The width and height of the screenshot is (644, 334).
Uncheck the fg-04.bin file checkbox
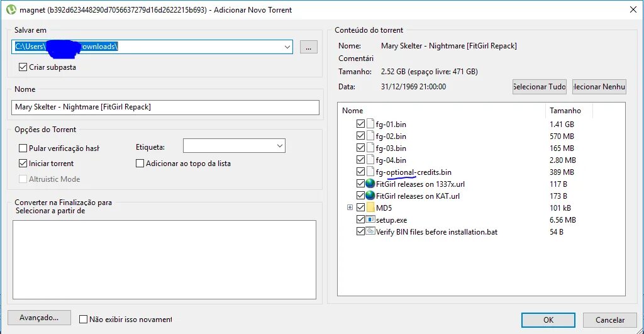360,159
